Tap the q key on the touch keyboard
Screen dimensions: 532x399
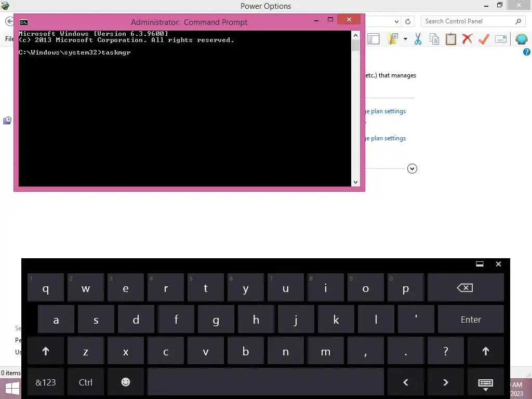point(46,288)
